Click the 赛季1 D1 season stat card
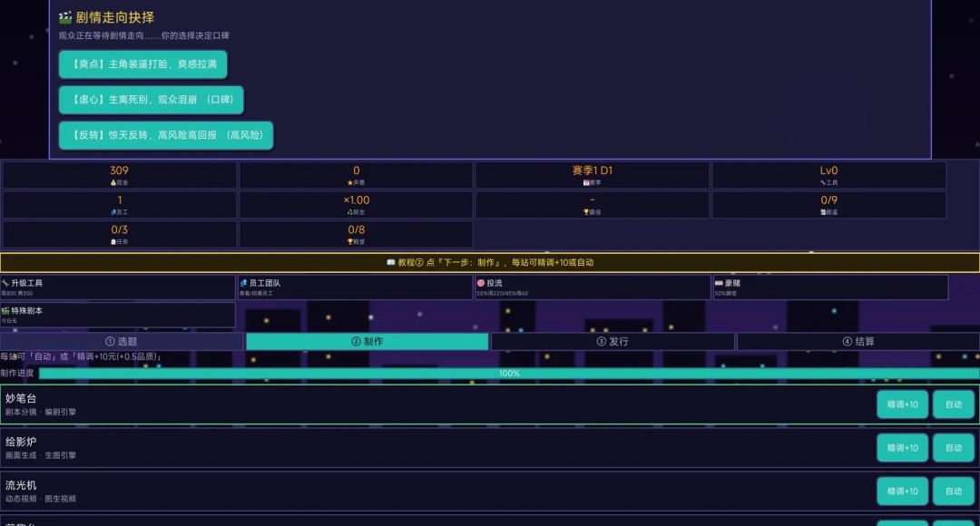 point(593,175)
